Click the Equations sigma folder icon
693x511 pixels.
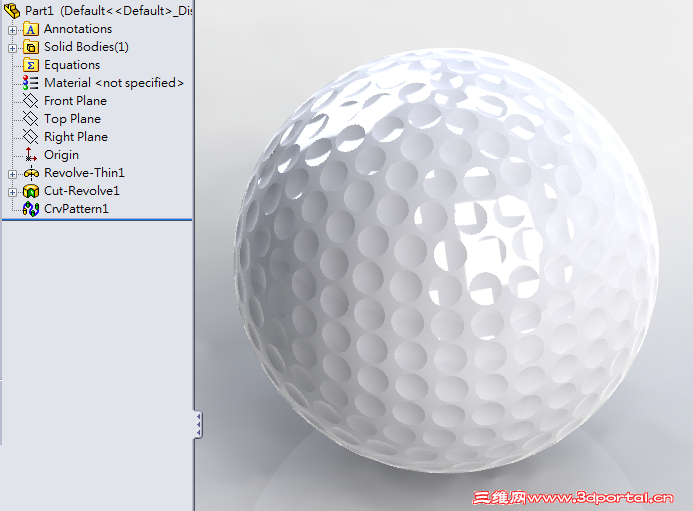click(30, 65)
